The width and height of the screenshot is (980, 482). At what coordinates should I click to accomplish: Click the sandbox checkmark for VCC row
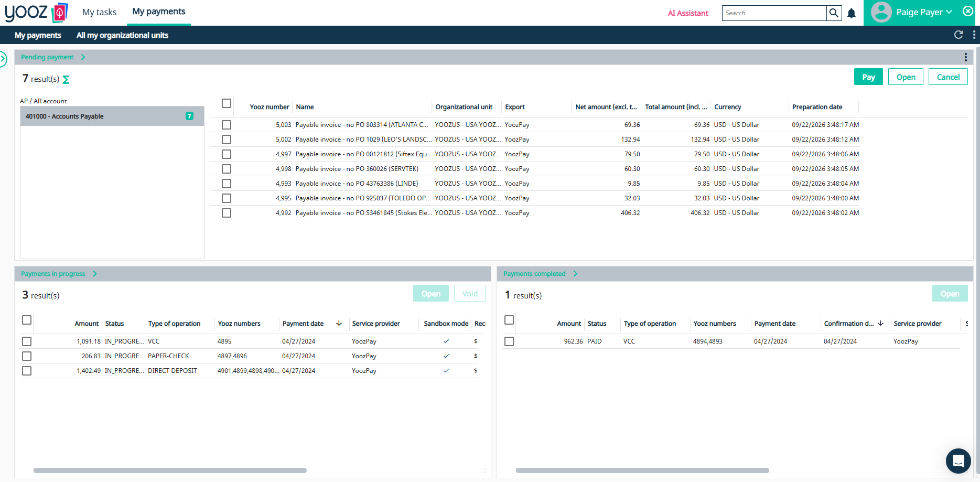pyautogui.click(x=446, y=341)
